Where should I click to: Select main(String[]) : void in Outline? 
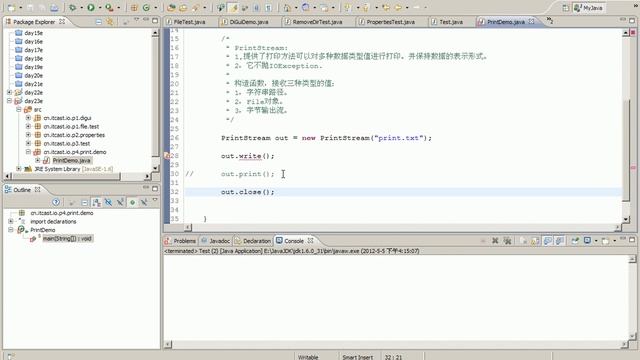coord(67,238)
